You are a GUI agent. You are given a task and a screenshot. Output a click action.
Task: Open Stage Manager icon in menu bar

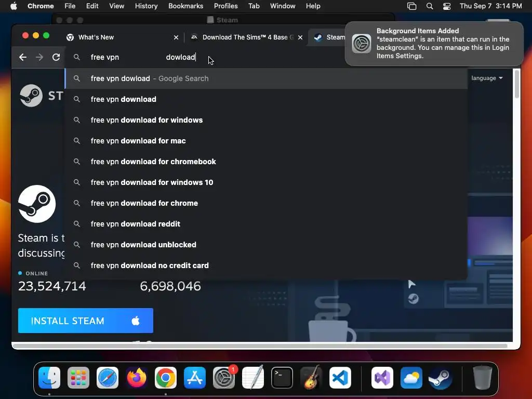tap(411, 6)
